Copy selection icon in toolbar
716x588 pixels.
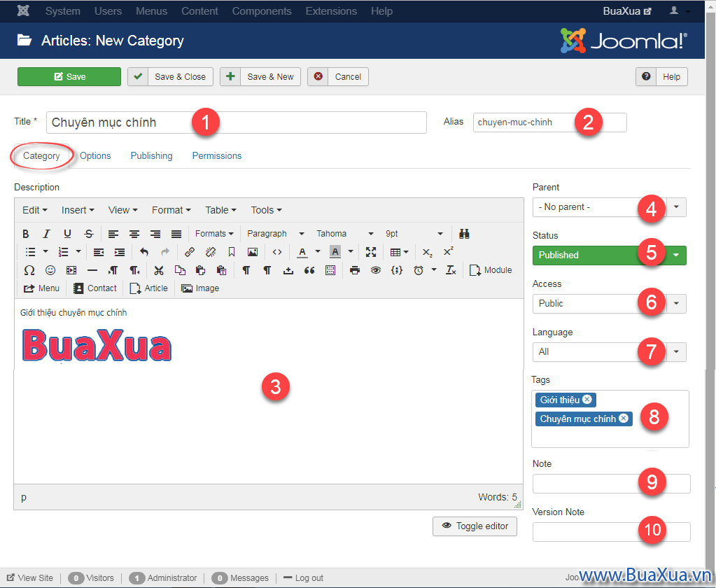coord(180,270)
